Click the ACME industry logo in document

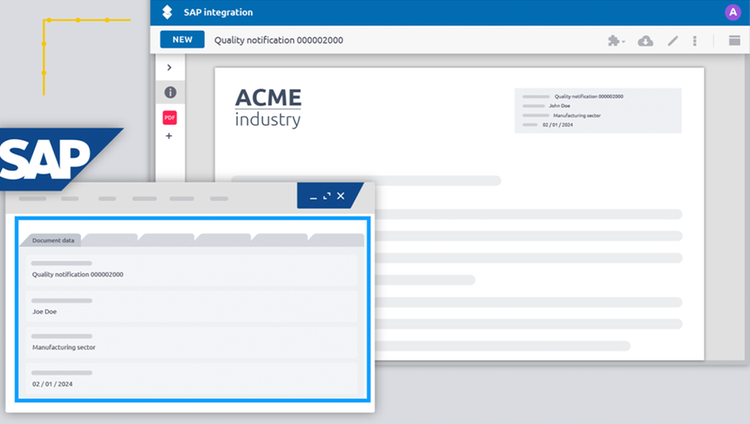click(268, 108)
